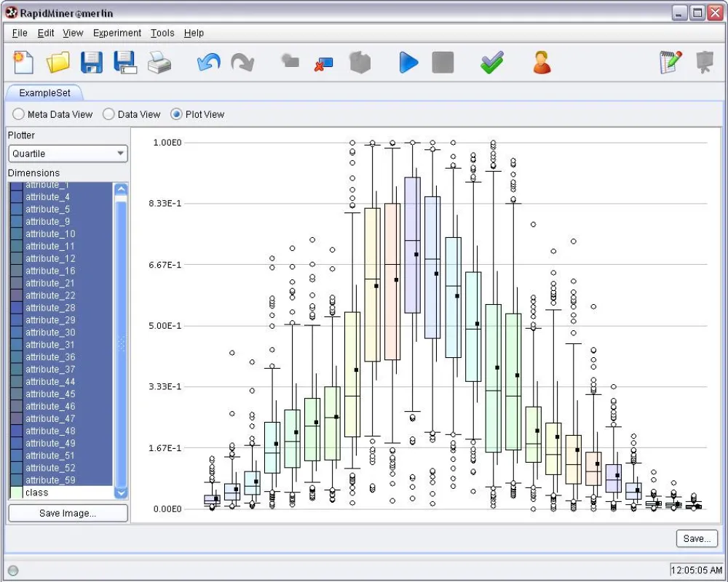This screenshot has height=582, width=728.
Task: Click the New experiment icon
Action: point(23,62)
